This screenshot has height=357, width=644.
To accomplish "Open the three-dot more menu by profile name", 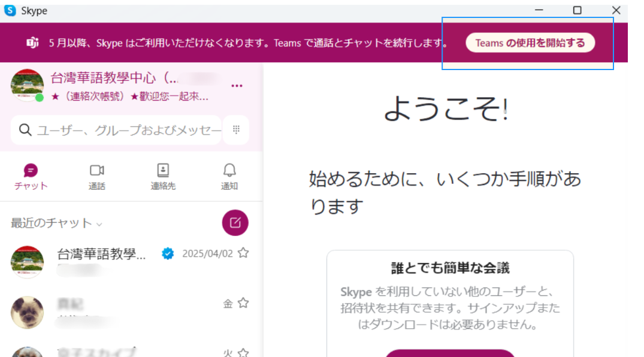I will pyautogui.click(x=237, y=86).
